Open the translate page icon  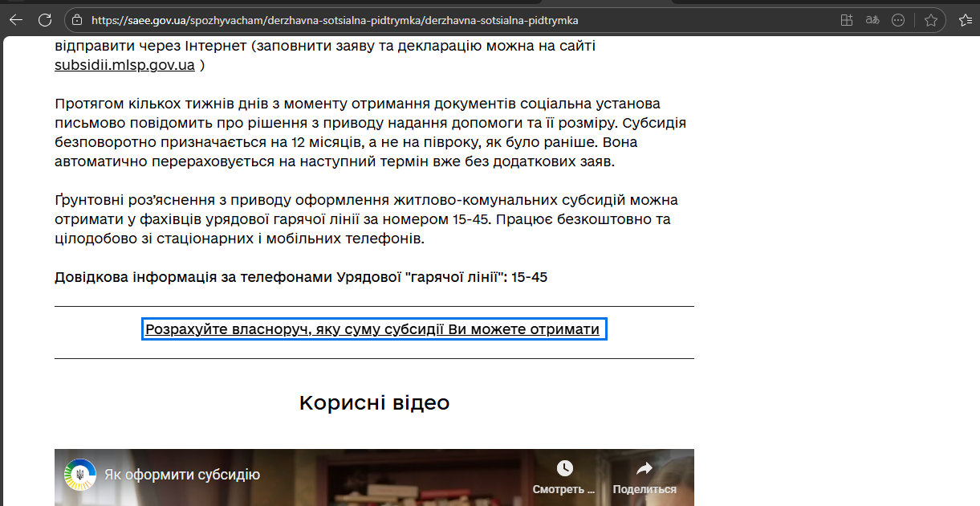872,20
